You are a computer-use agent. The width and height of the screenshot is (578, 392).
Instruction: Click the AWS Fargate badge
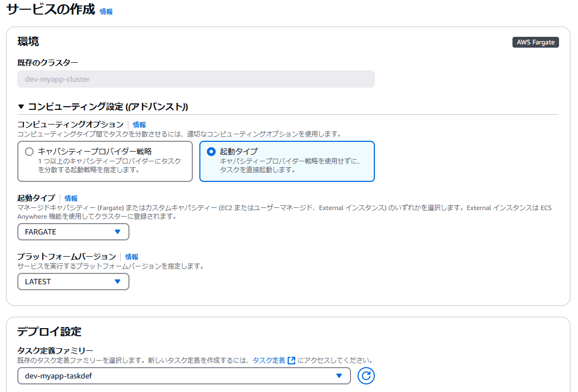(536, 42)
